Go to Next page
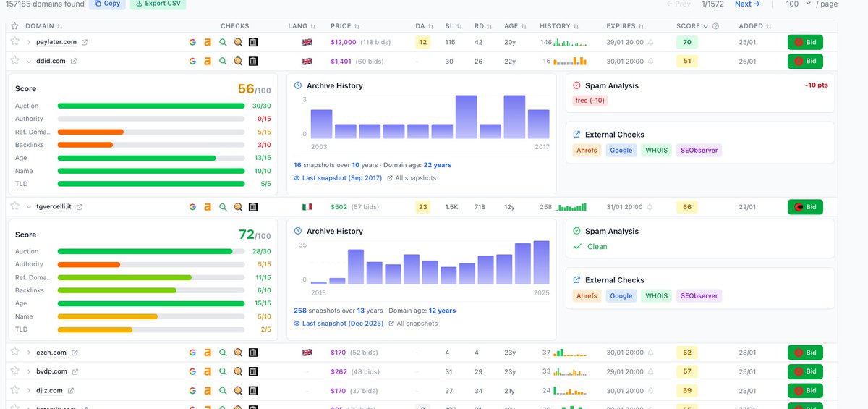868x409 pixels. (747, 4)
